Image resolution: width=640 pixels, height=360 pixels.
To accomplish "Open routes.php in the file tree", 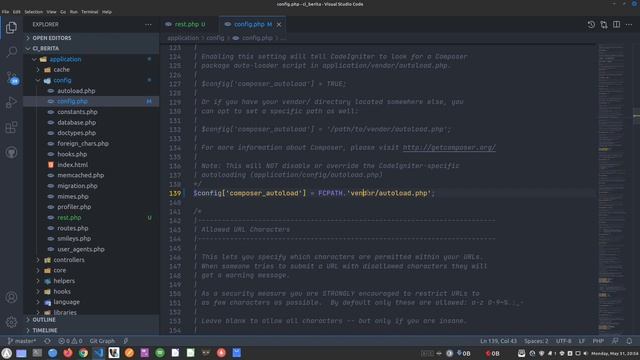I will (x=73, y=228).
